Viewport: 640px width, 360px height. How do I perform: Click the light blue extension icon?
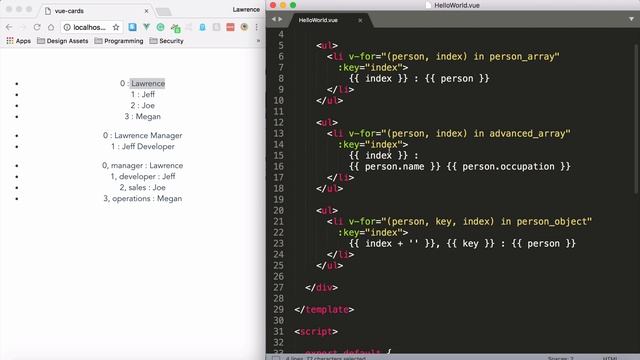click(202, 27)
